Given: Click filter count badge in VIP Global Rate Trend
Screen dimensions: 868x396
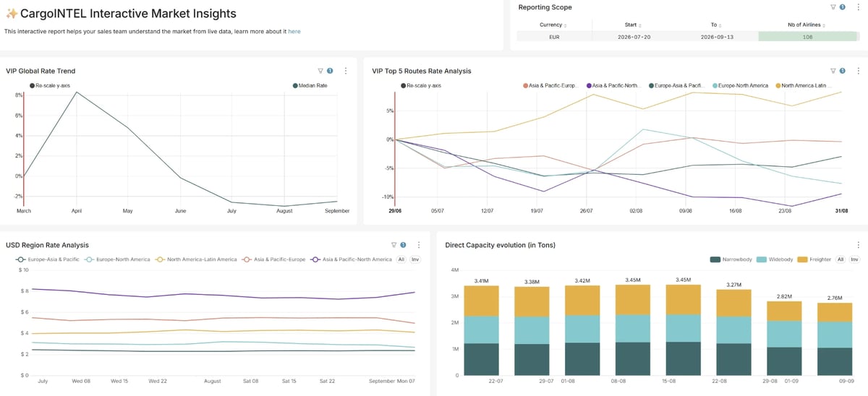Looking at the screenshot, I should click(x=330, y=71).
